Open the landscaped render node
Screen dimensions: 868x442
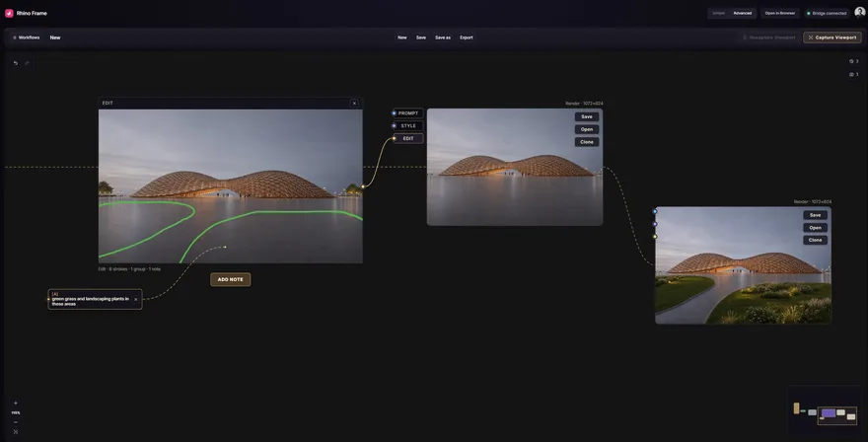[816, 228]
